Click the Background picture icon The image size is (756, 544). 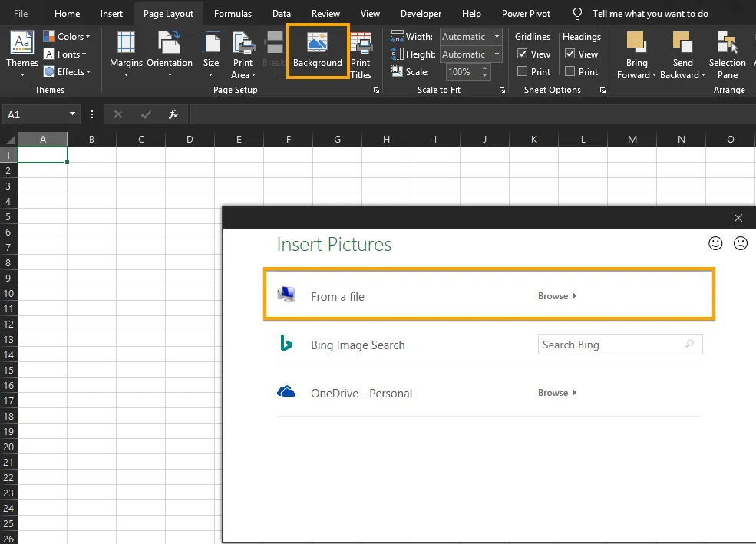317,42
